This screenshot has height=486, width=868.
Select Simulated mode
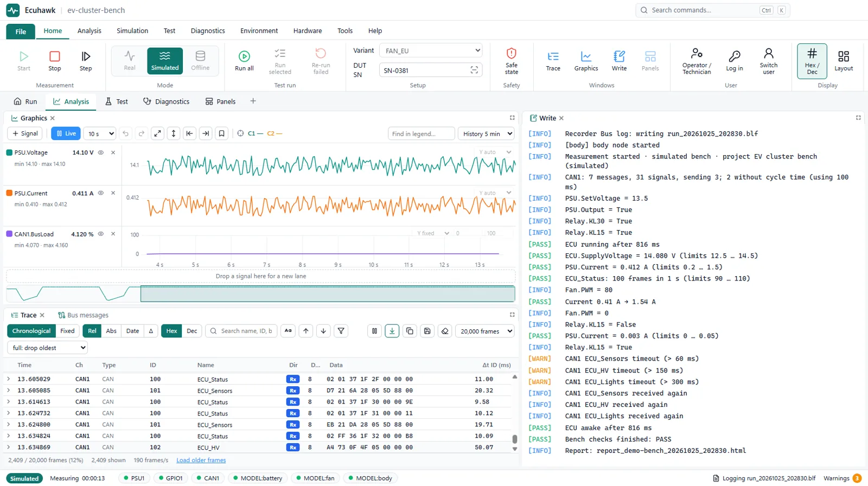pos(165,61)
